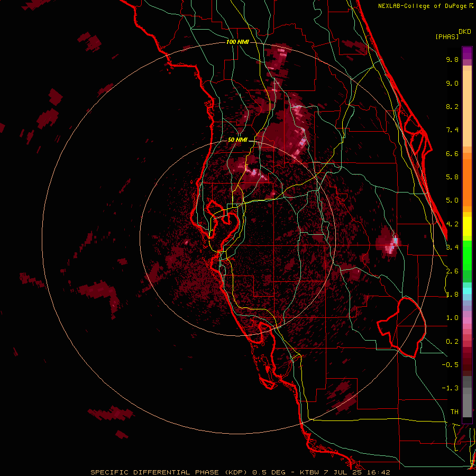
Task: Select the 5.0 scale value
Action: point(452,200)
